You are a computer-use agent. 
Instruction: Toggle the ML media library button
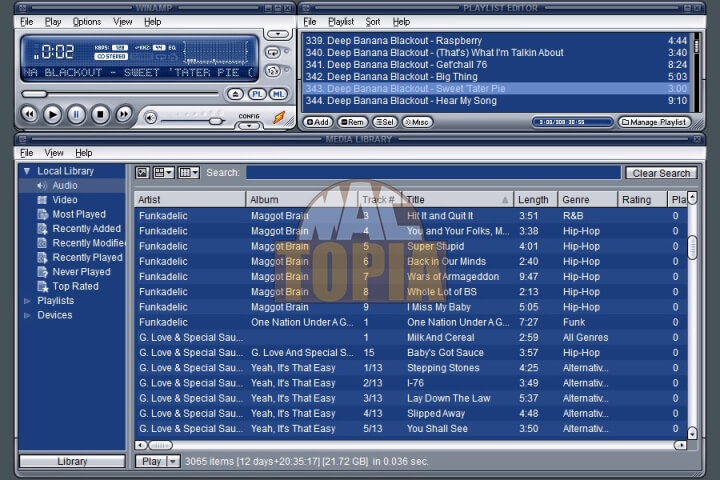pyautogui.click(x=278, y=94)
